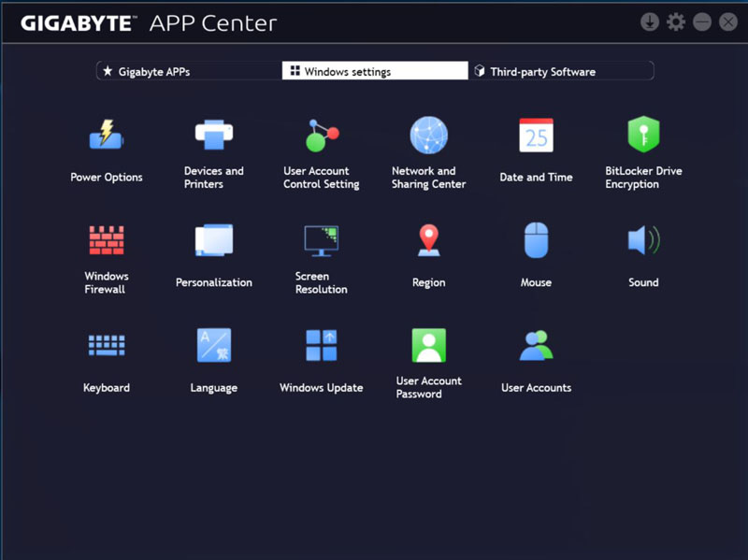
Task: Open BitLocker Drive Encryption
Action: coord(643,136)
